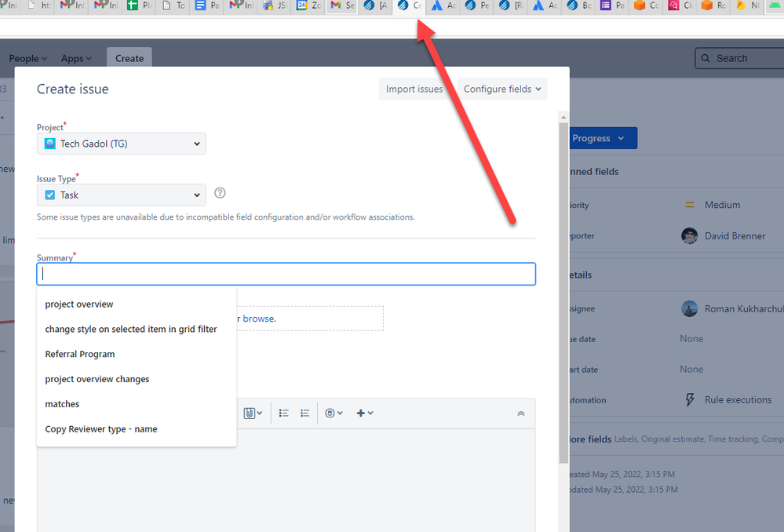Screen dimensions: 784x532
Task: Click the plus insert icon in the editor toolbar
Action: click(x=360, y=413)
